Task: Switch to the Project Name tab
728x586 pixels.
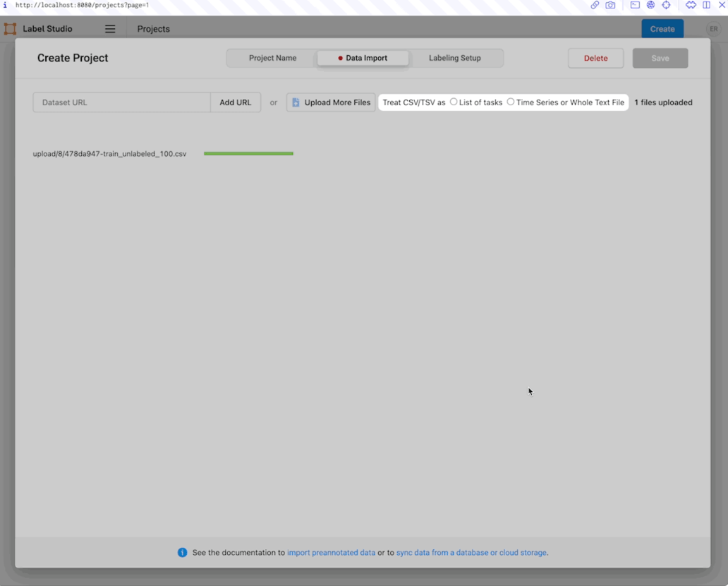Action: tap(272, 58)
